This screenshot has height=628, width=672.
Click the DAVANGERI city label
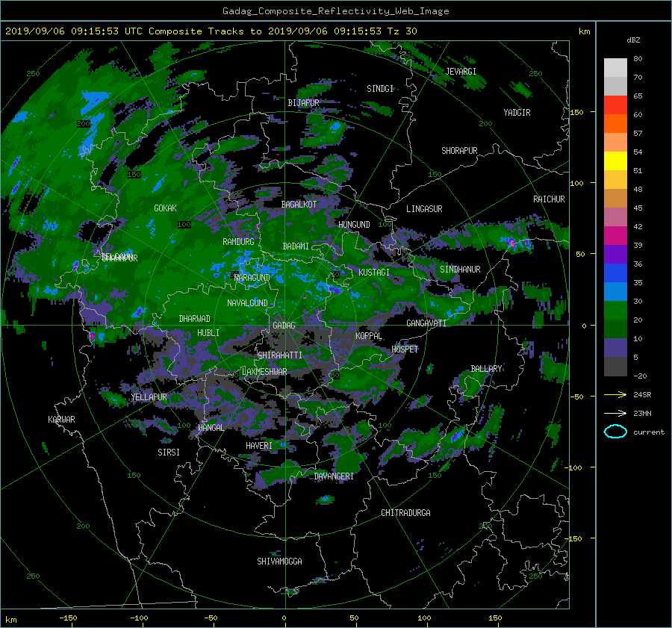point(334,476)
